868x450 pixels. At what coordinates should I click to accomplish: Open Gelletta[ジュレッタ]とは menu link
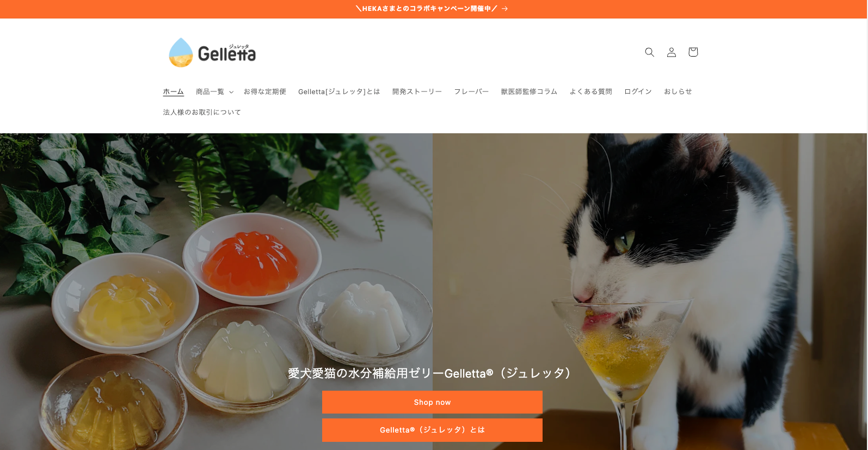[x=339, y=91]
